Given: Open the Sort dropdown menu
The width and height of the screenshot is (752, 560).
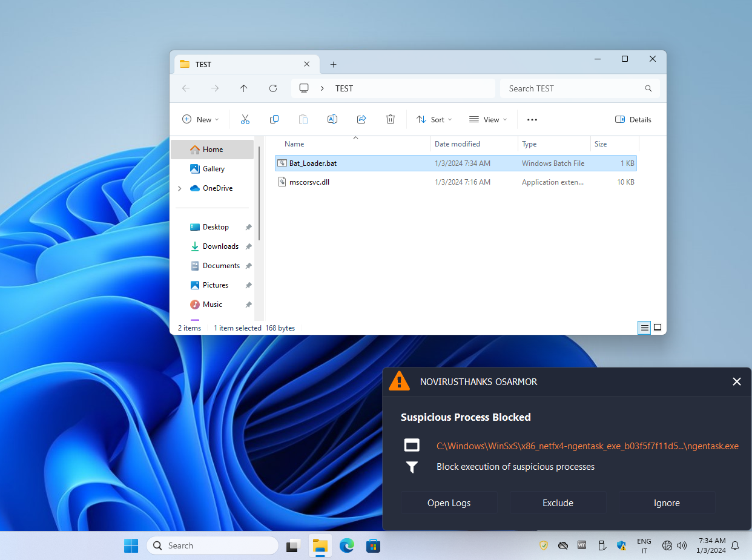Looking at the screenshot, I should click(435, 119).
